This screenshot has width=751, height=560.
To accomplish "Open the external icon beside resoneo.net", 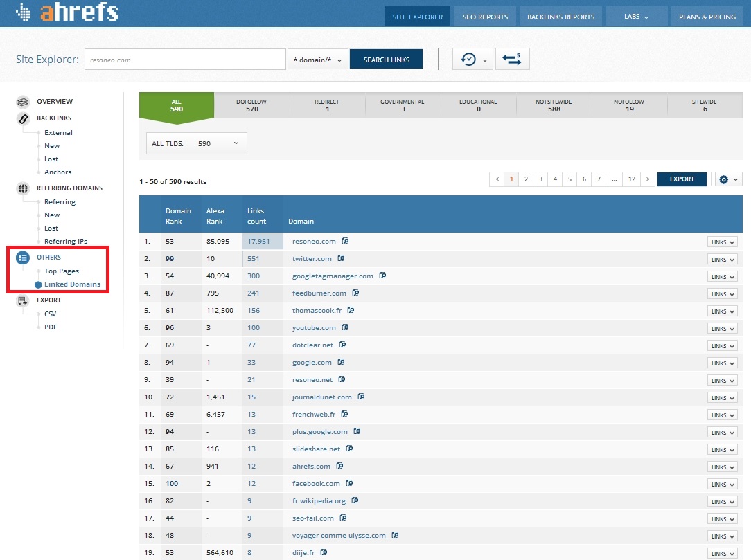I will click(342, 379).
